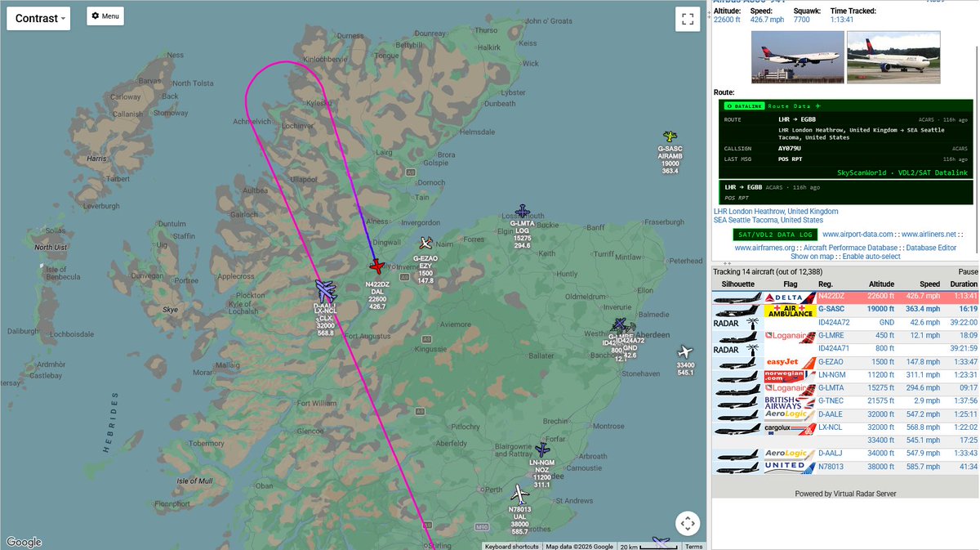Viewport: 980px width, 550px height.
Task: Click the Air Ambulance flag in G-SASC row
Action: (790, 311)
